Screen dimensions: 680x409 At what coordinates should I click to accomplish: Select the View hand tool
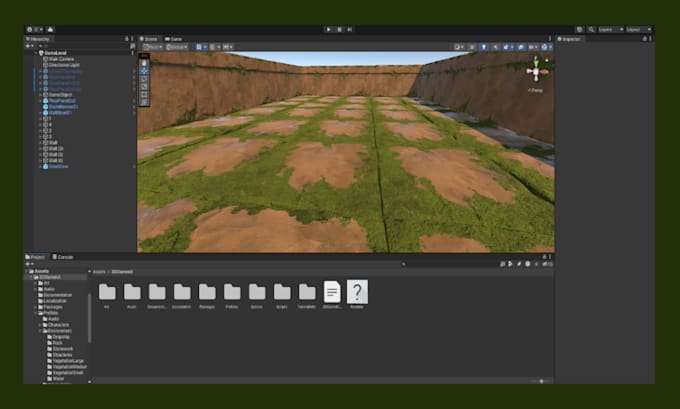pyautogui.click(x=144, y=63)
